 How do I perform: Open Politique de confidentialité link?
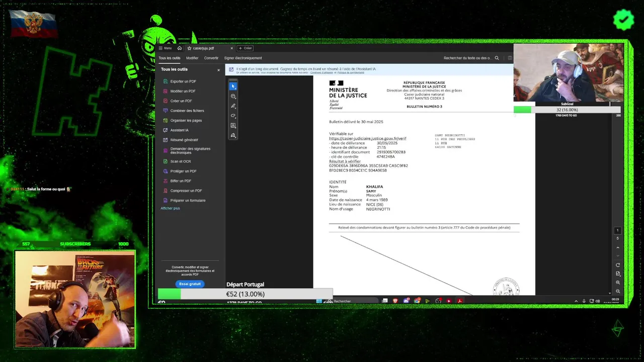coord(351,72)
